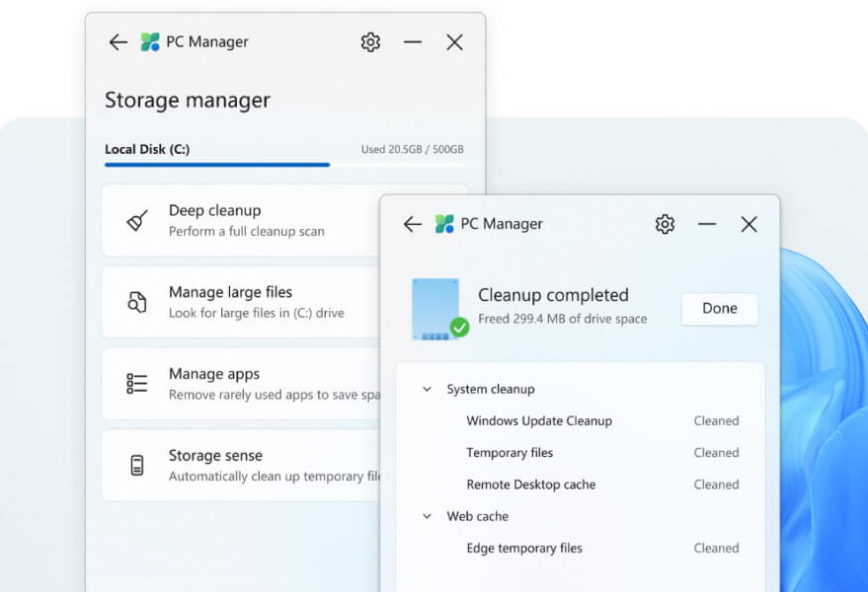868x592 pixels.
Task: Click the Web cache label
Action: pos(478,517)
